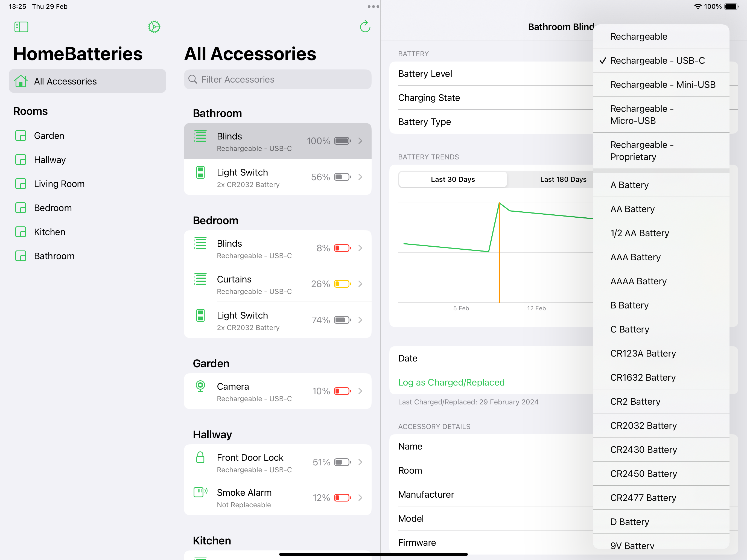This screenshot has height=560, width=747.
Task: Click the Garden room icon
Action: tap(21, 136)
